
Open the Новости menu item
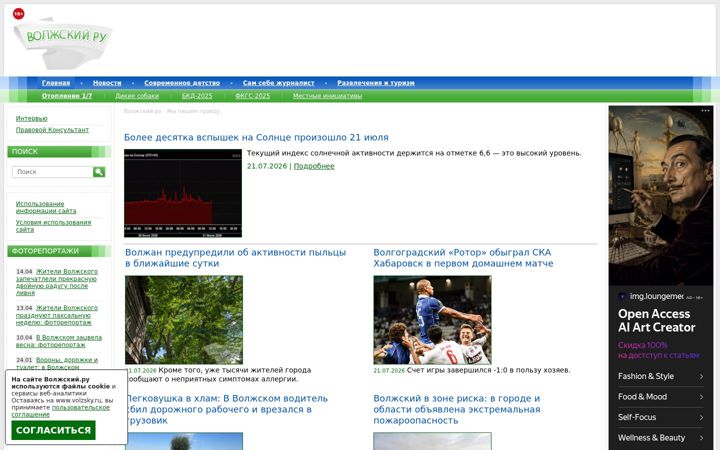tap(107, 83)
